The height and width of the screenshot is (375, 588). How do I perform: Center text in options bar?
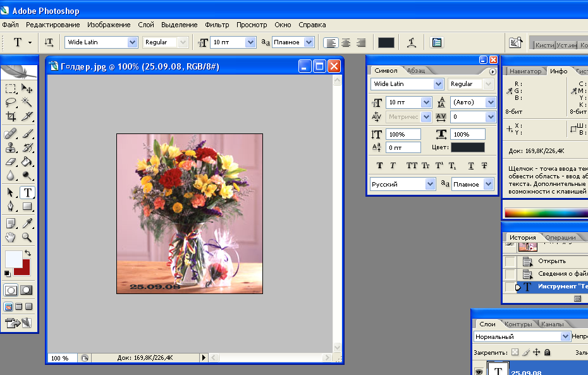[346, 42]
